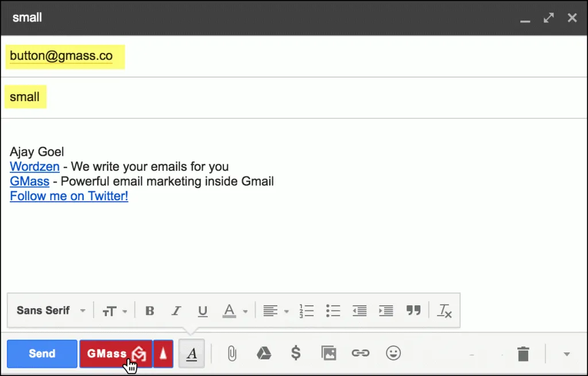The height and width of the screenshot is (376, 588).
Task: Click the Follow me on Twitter link
Action: pyautogui.click(x=69, y=195)
